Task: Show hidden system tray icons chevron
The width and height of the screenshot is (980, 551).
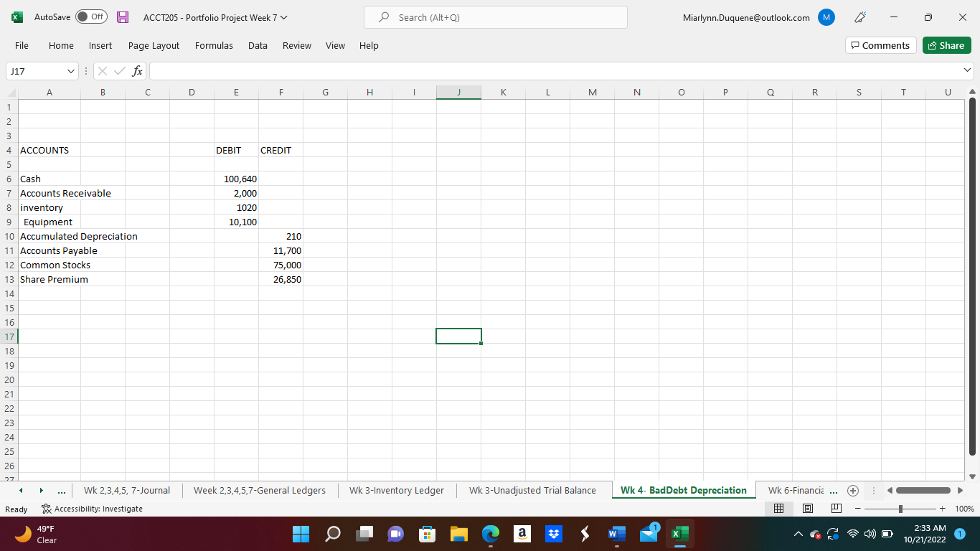Action: 798,534
